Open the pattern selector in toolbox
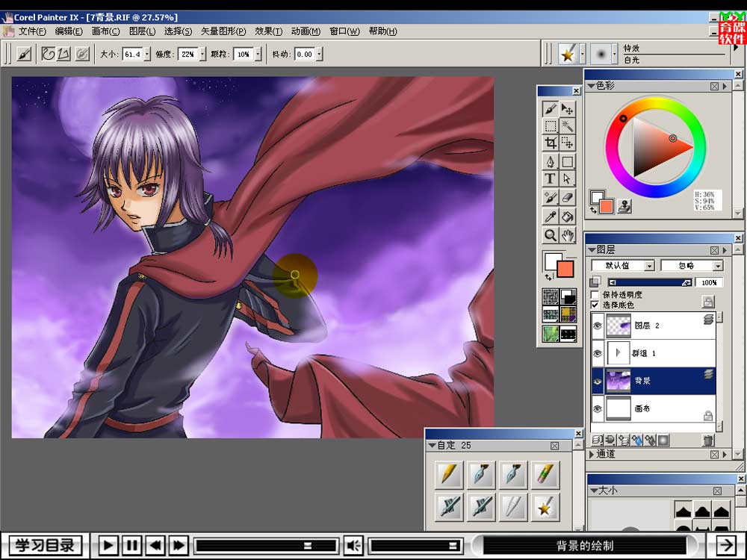747x560 pixels. 551,315
